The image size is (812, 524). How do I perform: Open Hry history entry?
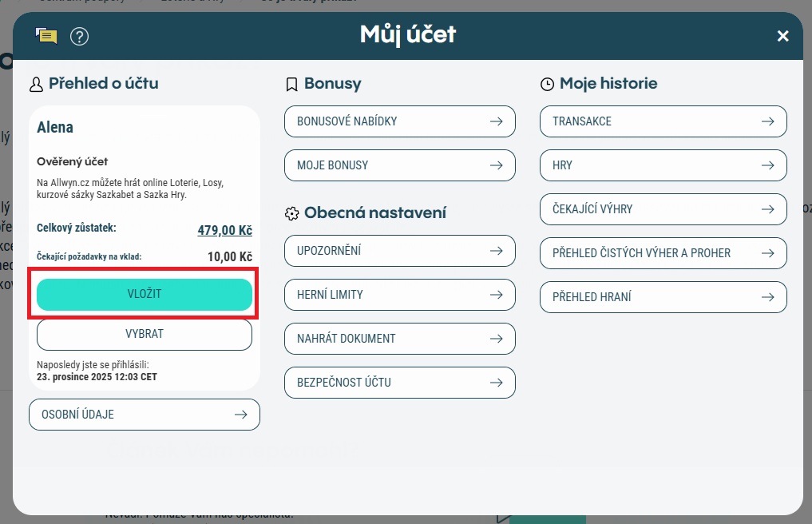[x=663, y=165]
